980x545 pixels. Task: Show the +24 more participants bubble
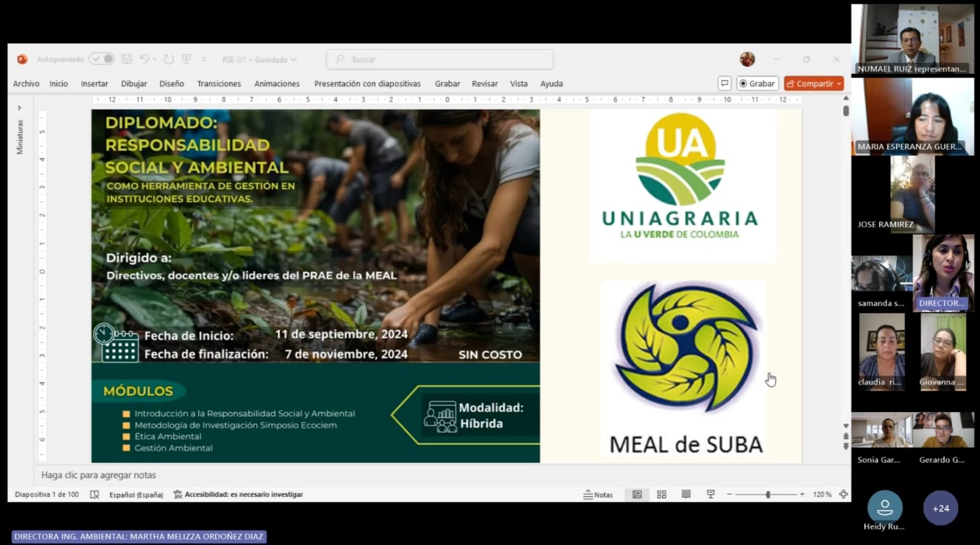click(941, 508)
